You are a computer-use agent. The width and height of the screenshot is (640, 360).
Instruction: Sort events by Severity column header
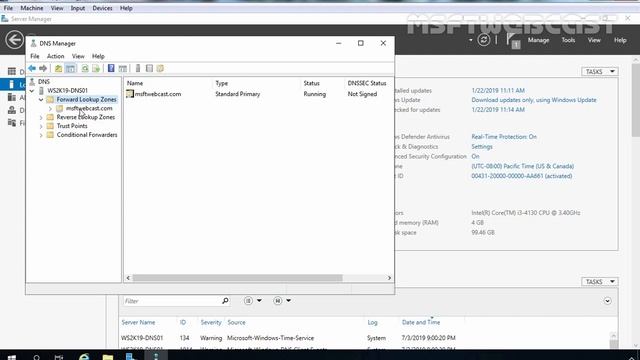pos(211,322)
